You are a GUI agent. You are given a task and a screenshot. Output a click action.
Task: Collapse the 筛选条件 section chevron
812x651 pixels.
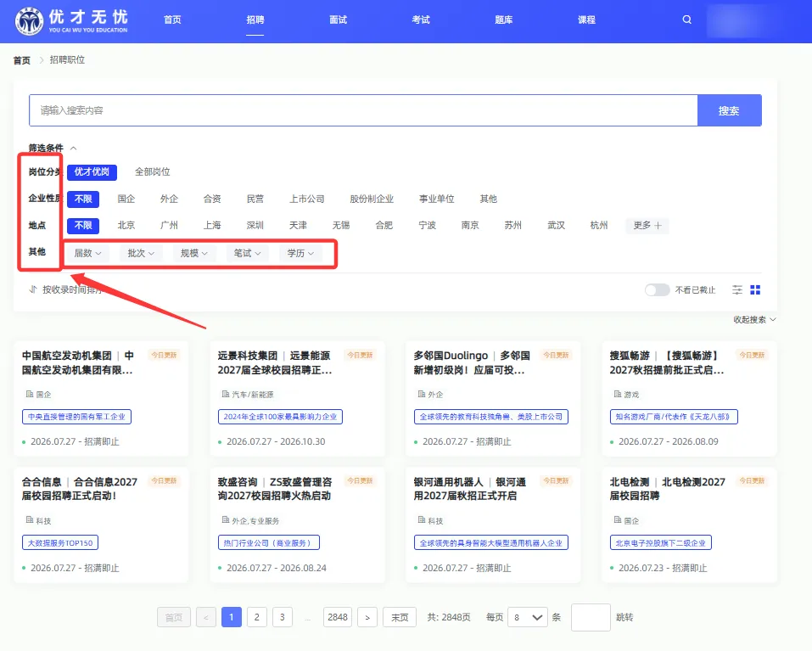tap(74, 149)
